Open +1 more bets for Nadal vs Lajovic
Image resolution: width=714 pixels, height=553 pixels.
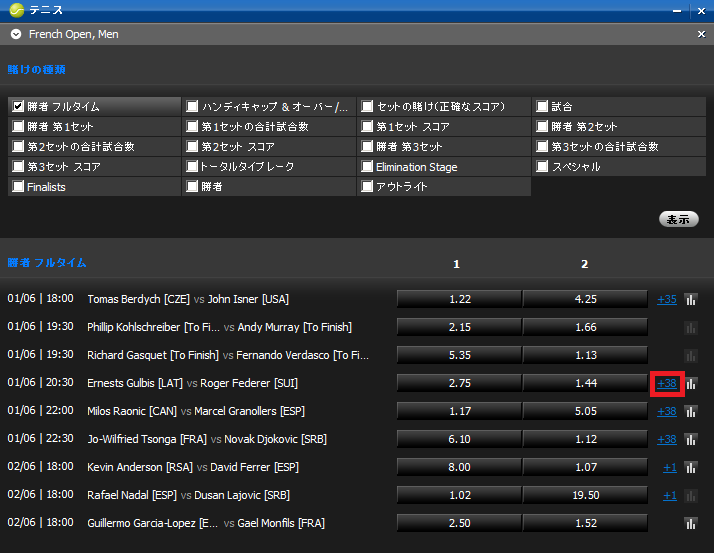click(670, 496)
